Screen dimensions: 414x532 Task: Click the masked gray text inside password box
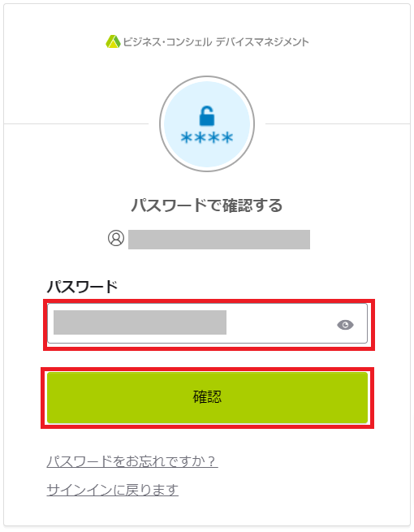140,322
